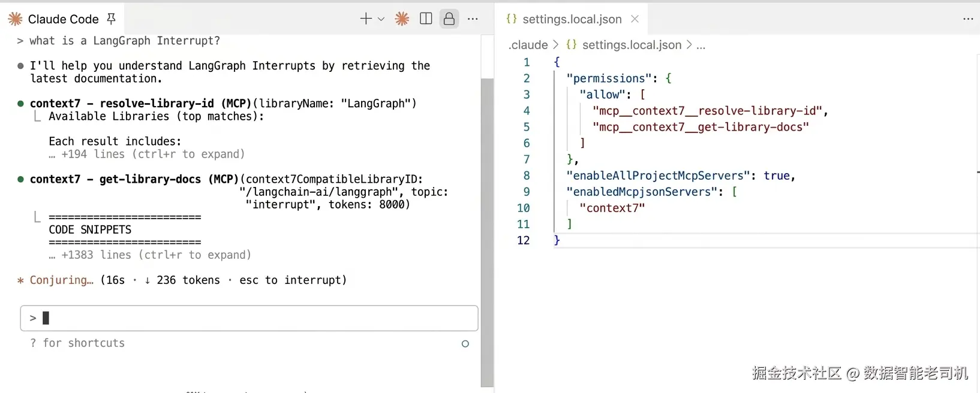This screenshot has height=393, width=980.
Task: Click '? for shortcuts' hint text
Action: click(77, 343)
